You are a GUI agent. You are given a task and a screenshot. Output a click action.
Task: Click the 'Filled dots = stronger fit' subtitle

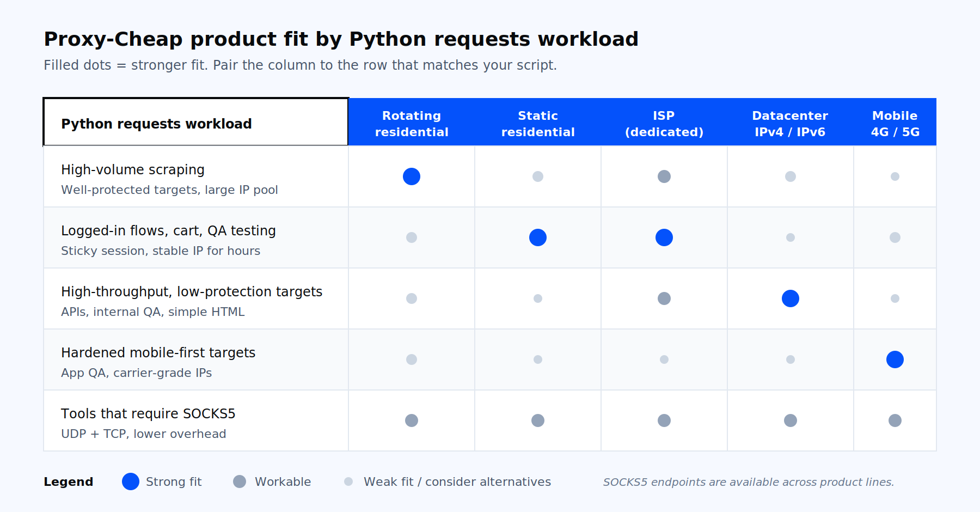point(300,65)
